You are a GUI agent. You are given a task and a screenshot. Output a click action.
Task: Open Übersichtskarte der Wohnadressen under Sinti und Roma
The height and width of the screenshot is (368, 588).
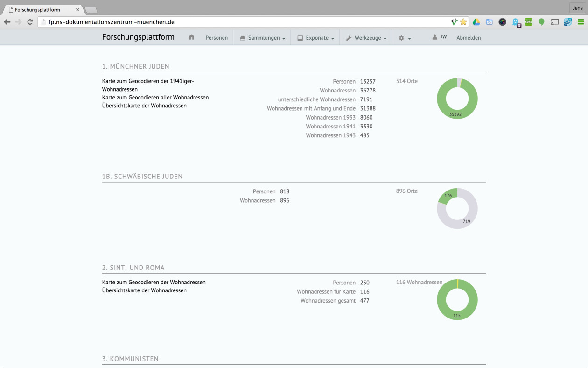click(x=144, y=290)
